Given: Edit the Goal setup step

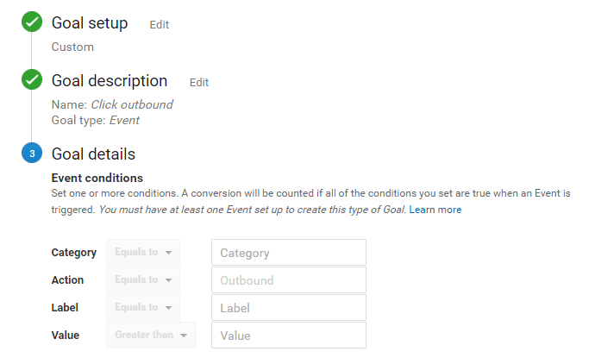Looking at the screenshot, I should pos(159,25).
